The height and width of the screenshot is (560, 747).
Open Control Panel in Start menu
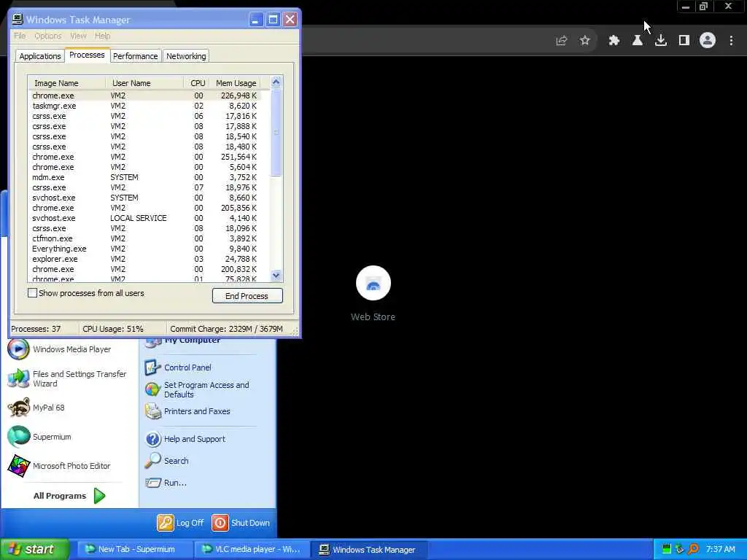178,367
